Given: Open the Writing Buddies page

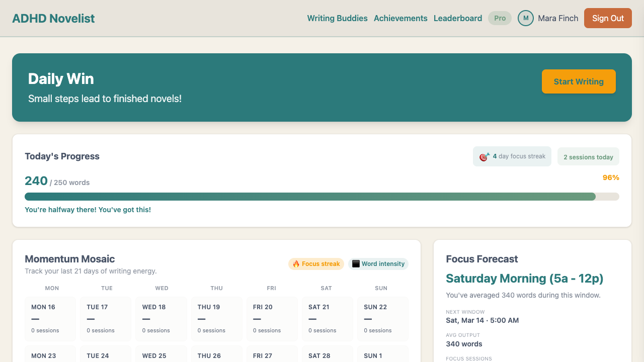Looking at the screenshot, I should click(x=337, y=18).
